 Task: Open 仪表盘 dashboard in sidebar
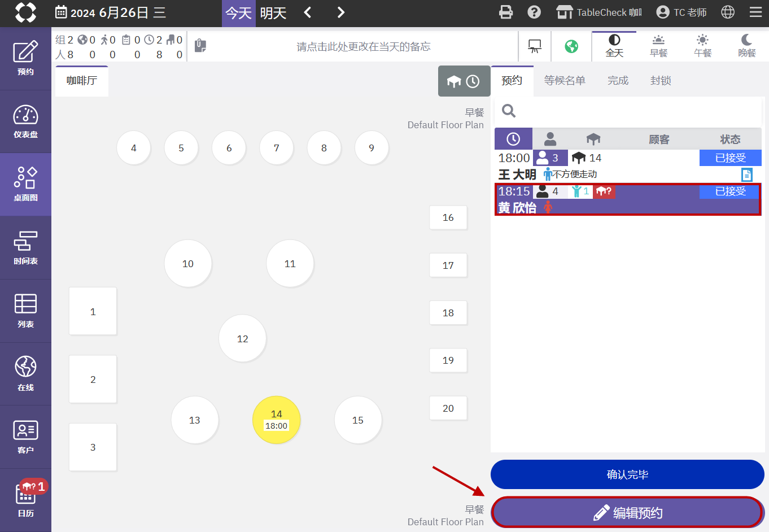point(25,121)
